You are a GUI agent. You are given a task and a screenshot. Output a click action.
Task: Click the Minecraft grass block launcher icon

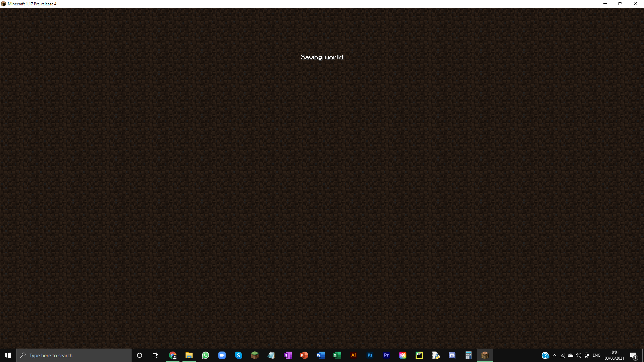[255, 355]
